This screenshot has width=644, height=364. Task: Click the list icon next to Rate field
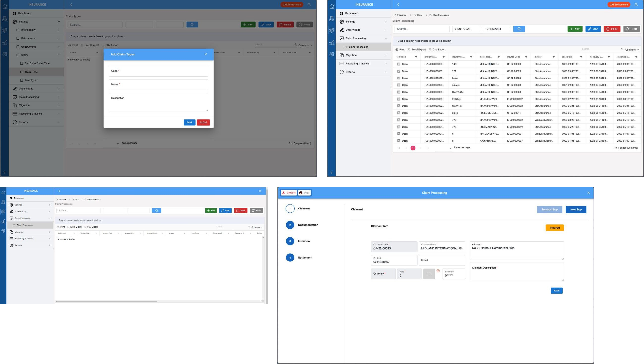click(429, 274)
